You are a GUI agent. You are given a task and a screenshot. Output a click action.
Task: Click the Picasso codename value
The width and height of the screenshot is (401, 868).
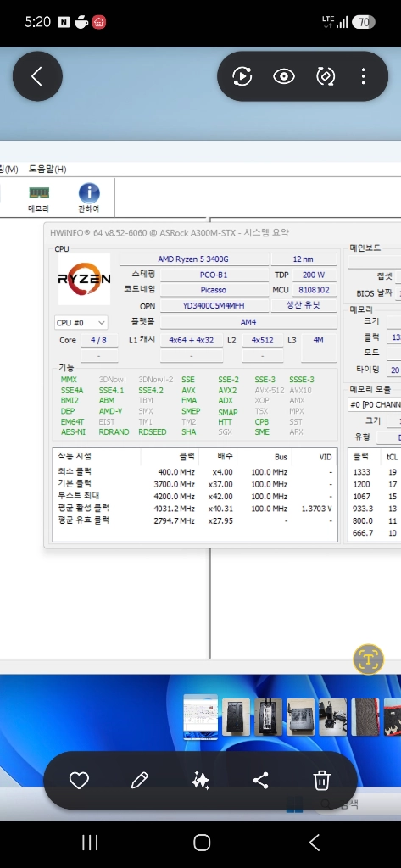[x=214, y=290]
